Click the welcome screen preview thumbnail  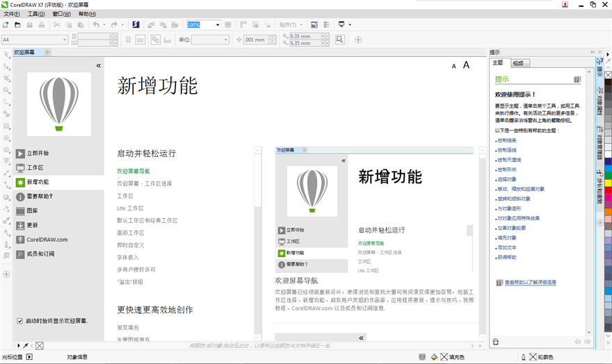tap(374, 210)
